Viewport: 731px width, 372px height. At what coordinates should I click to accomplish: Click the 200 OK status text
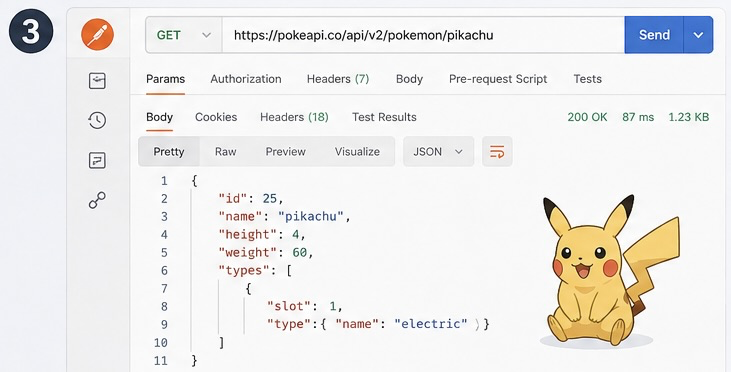[x=587, y=117]
